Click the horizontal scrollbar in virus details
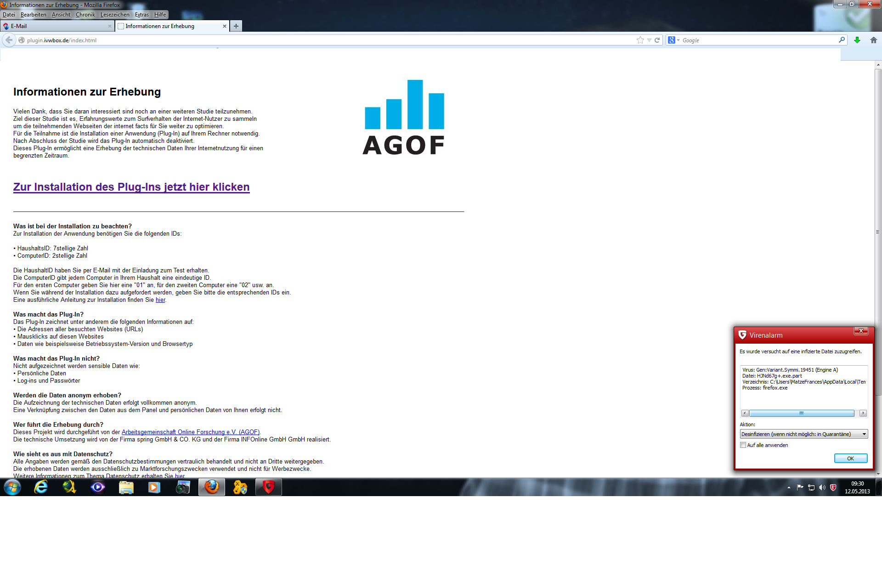Viewport: 882px width, 588px height. coord(801,413)
